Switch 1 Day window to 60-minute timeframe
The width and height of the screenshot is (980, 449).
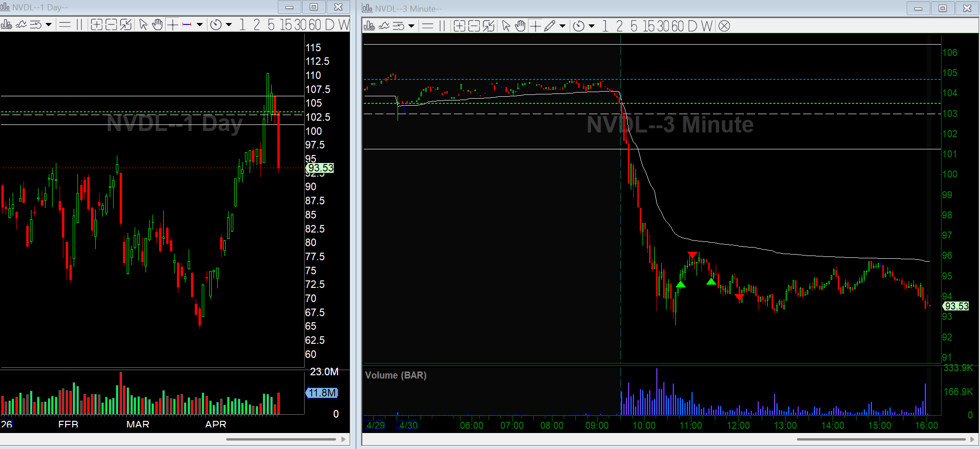[315, 25]
